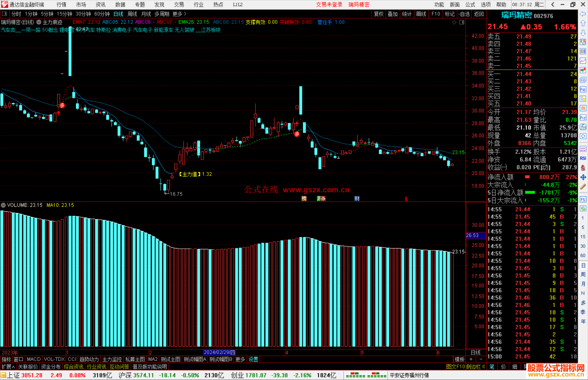Click the 复权 button
Screen dimensions: 588x380
coord(379,14)
